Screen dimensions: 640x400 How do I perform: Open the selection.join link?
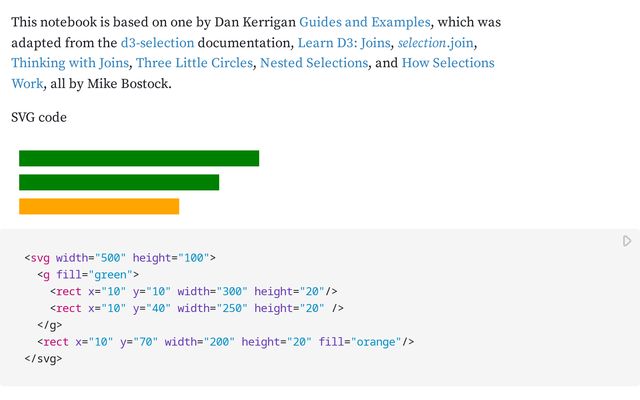tap(436, 43)
